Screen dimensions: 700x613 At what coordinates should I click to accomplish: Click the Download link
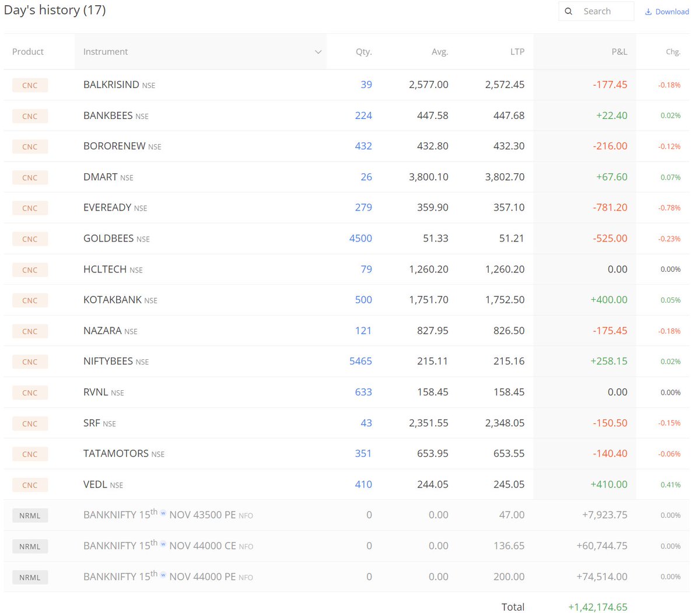[667, 12]
